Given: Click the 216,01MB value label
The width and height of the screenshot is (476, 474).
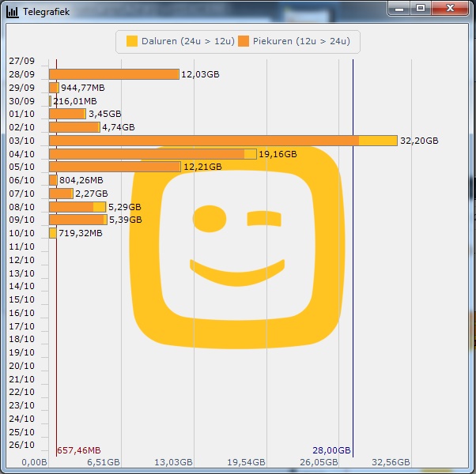Looking at the screenshot, I should coord(75,101).
